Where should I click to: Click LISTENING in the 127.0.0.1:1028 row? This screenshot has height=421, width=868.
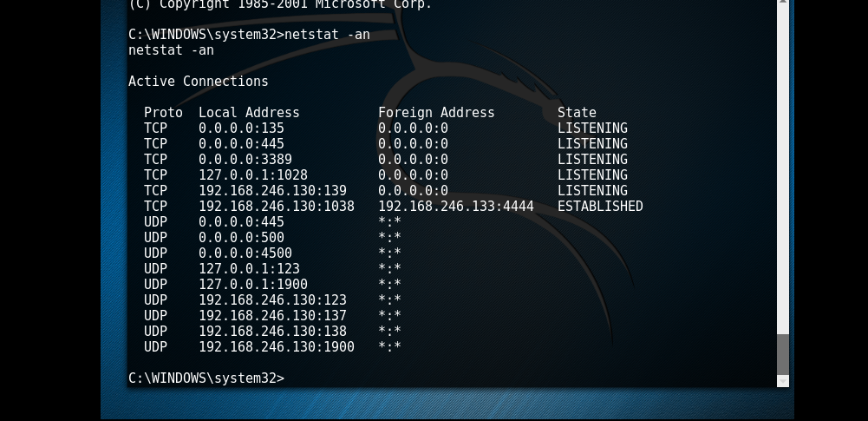click(x=592, y=175)
